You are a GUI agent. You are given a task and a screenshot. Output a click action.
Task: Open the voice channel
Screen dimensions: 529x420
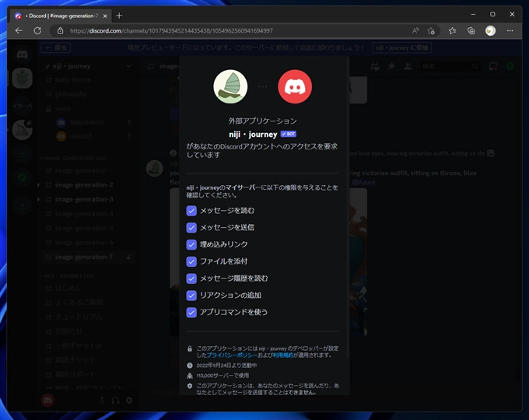88,109
